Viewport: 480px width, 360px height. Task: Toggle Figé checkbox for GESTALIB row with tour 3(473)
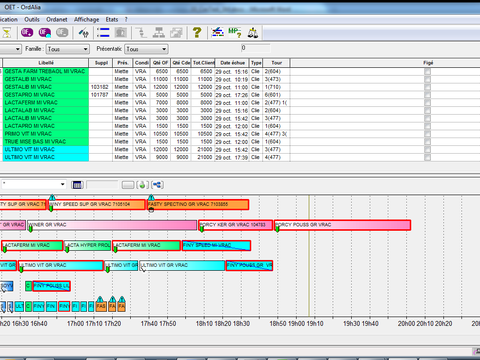click(x=428, y=79)
